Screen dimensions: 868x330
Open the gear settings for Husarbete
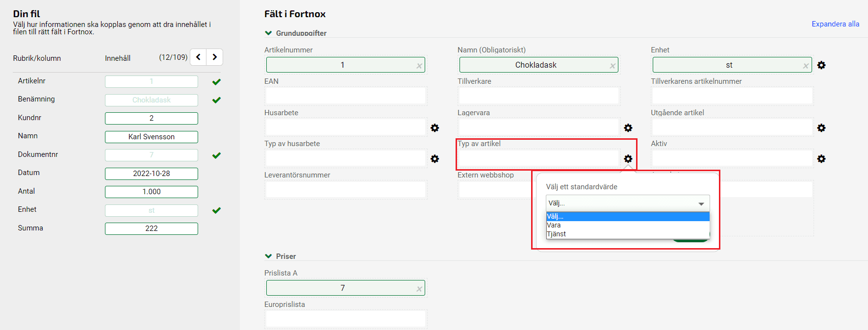(435, 128)
